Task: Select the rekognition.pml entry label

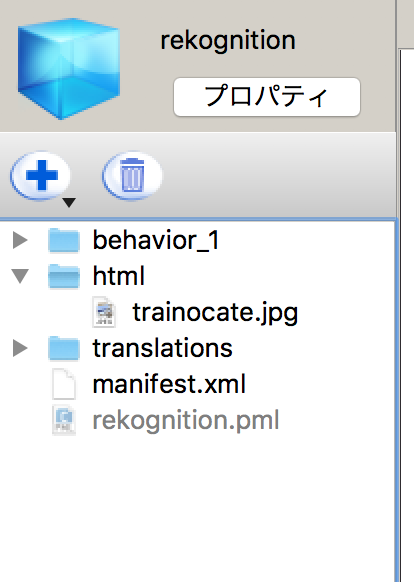Action: tap(186, 421)
